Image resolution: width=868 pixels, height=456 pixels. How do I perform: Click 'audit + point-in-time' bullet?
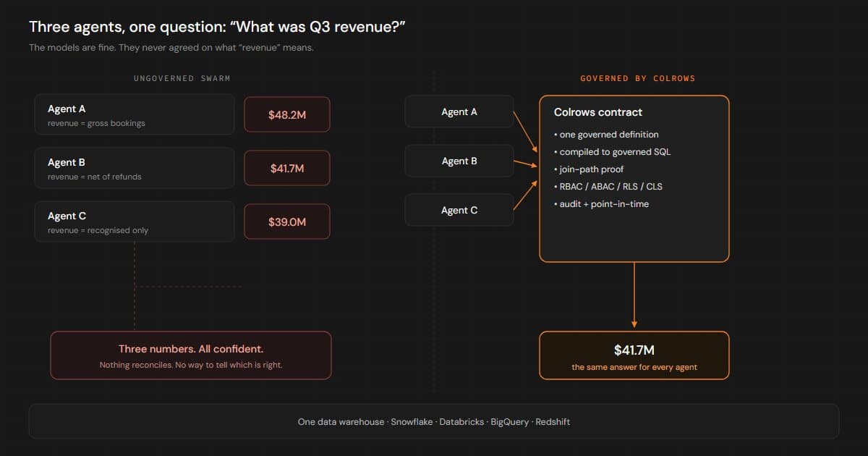[602, 204]
